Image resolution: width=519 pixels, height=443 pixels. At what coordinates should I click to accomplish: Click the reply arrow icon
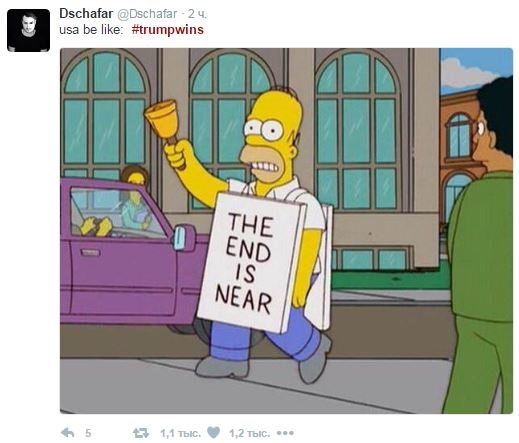(x=68, y=433)
